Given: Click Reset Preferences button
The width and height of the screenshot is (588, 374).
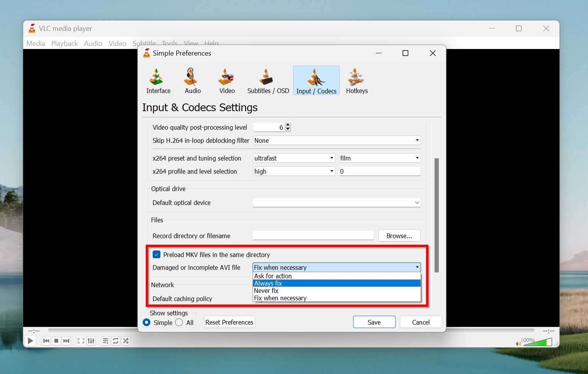Looking at the screenshot, I should click(x=229, y=322).
